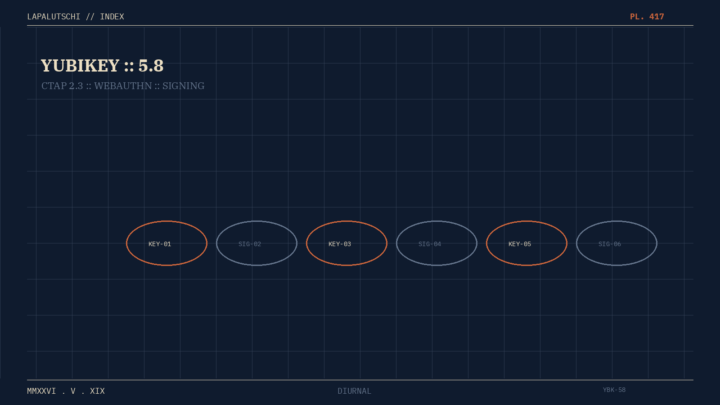Image resolution: width=720 pixels, height=405 pixels.
Task: Click the 'LAPALUTSCHI // INDEX' header text
Action: click(x=75, y=17)
